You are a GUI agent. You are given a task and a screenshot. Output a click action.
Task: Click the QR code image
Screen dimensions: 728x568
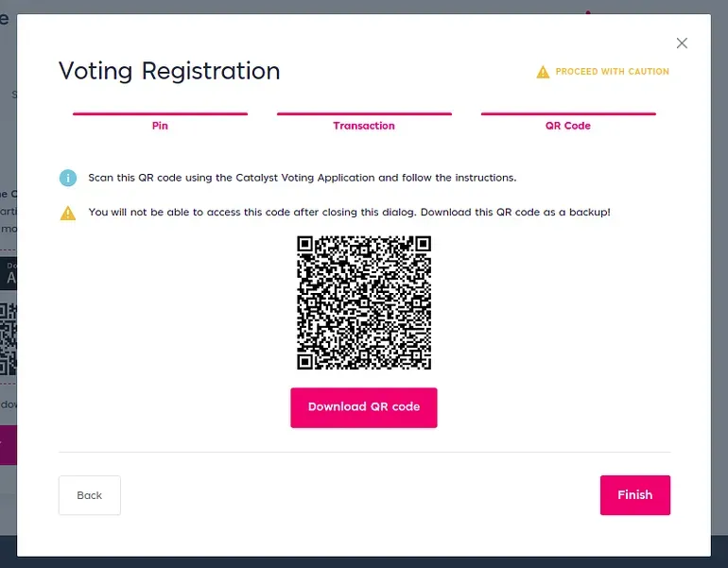pos(364,302)
